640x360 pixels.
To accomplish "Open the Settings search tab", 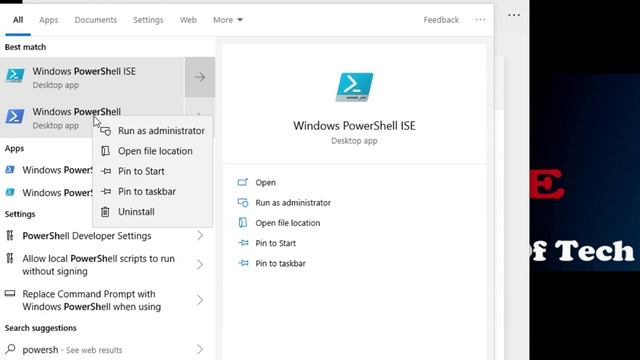I will click(148, 20).
